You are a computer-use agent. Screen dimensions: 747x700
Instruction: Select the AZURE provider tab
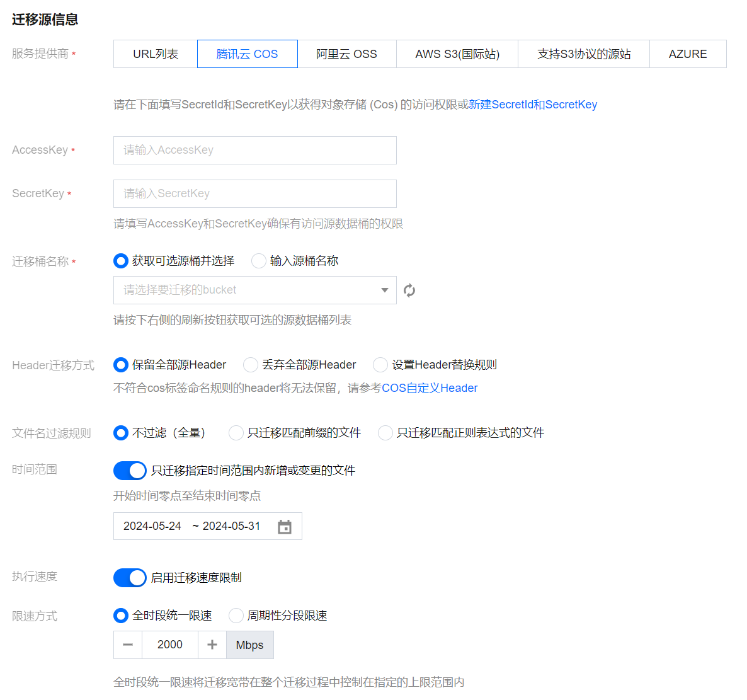(688, 54)
